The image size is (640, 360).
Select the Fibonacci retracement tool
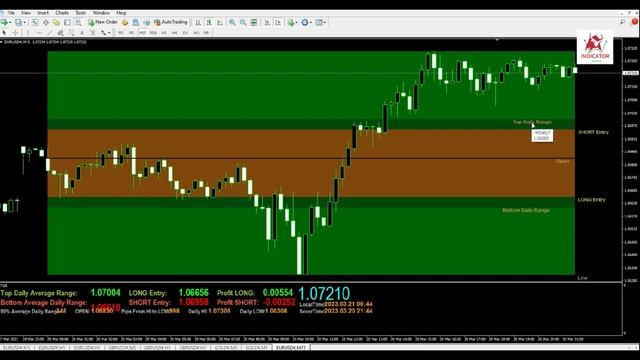pyautogui.click(x=71, y=33)
